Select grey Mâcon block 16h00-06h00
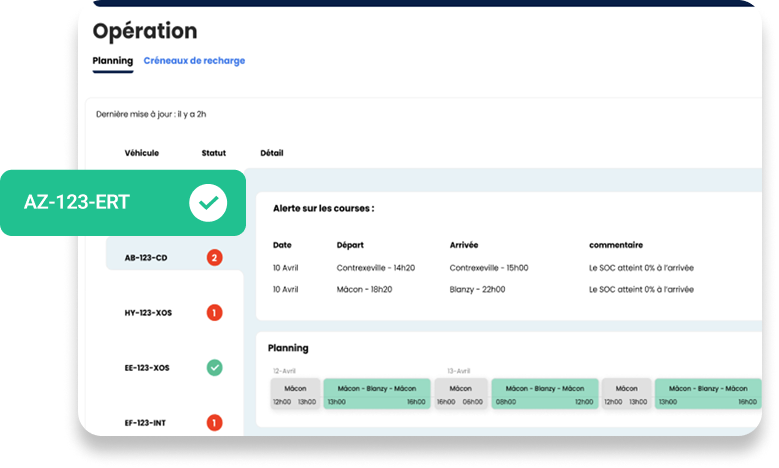Viewport: 779px width, 468px height. (x=461, y=394)
